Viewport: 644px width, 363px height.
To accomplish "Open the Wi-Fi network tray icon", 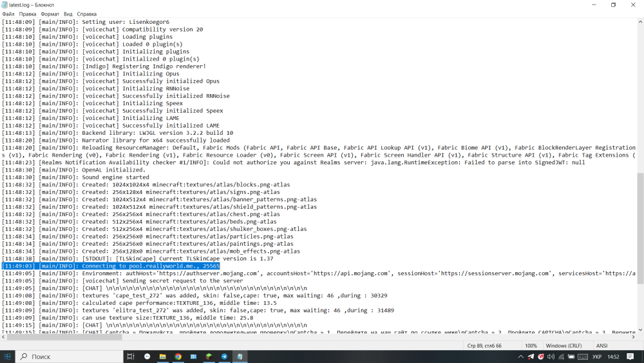I will [561, 357].
